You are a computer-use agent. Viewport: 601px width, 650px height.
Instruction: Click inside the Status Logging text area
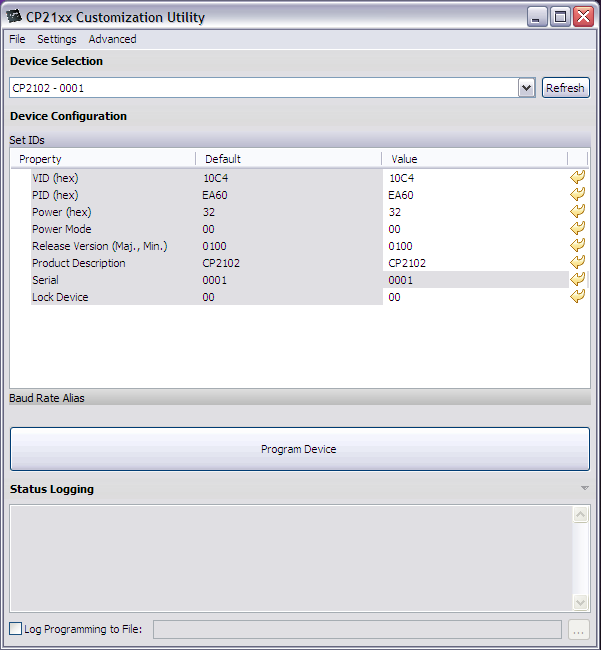pos(291,558)
